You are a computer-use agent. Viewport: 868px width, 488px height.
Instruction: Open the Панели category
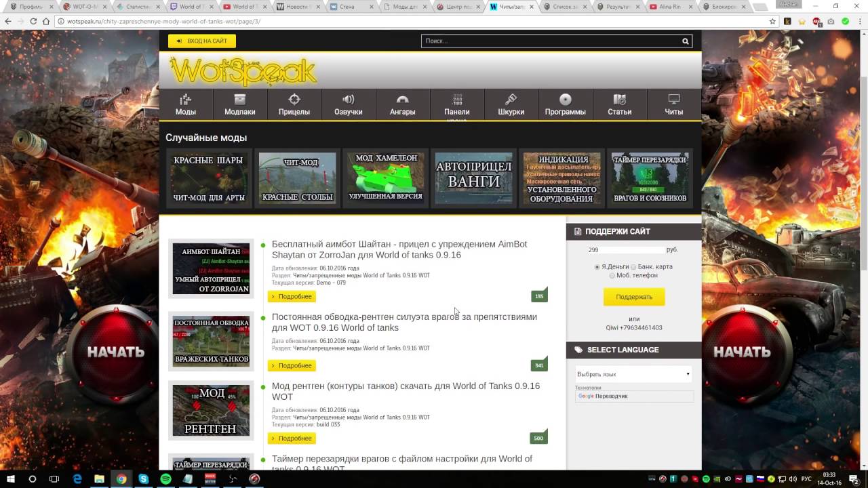coord(457,104)
